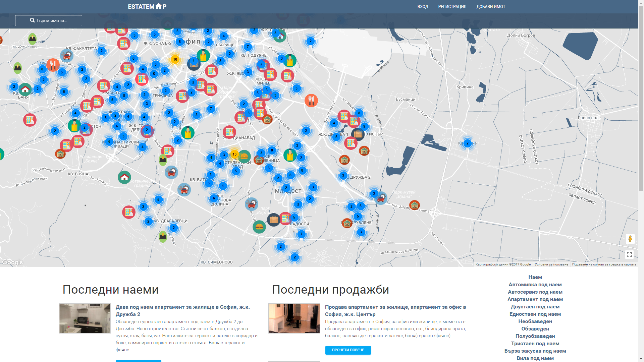Open cluster 2 beside КВ. ФАКУЛТЕТА label
Image resolution: width=644 pixels, height=362 pixels.
click(102, 51)
